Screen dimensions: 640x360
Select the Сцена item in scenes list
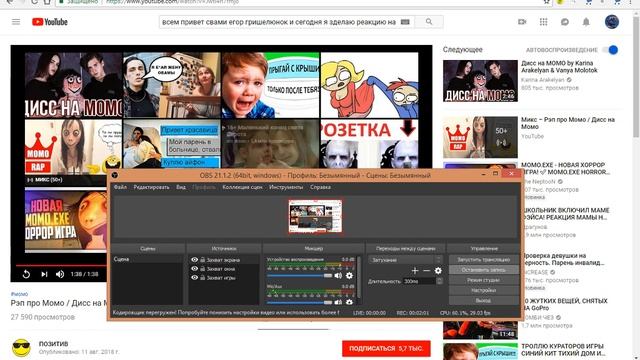[x=147, y=259]
